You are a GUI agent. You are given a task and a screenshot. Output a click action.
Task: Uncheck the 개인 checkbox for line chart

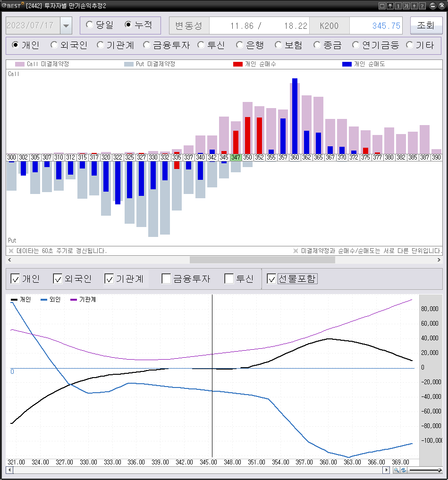[15, 278]
